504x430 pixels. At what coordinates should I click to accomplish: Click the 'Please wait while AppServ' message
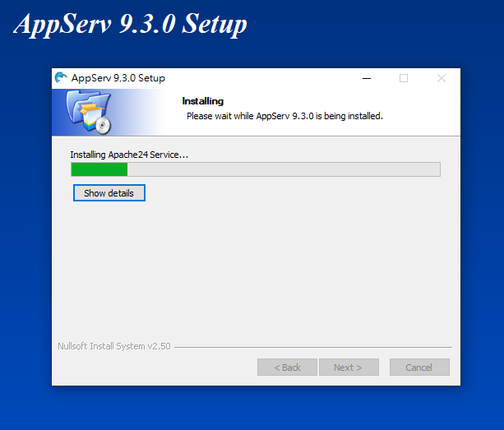284,116
